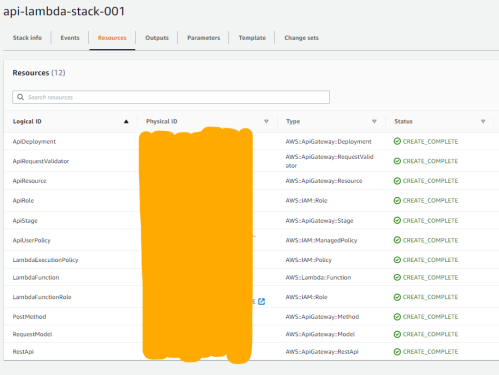
Task: Open the Parameters tab
Action: point(204,38)
